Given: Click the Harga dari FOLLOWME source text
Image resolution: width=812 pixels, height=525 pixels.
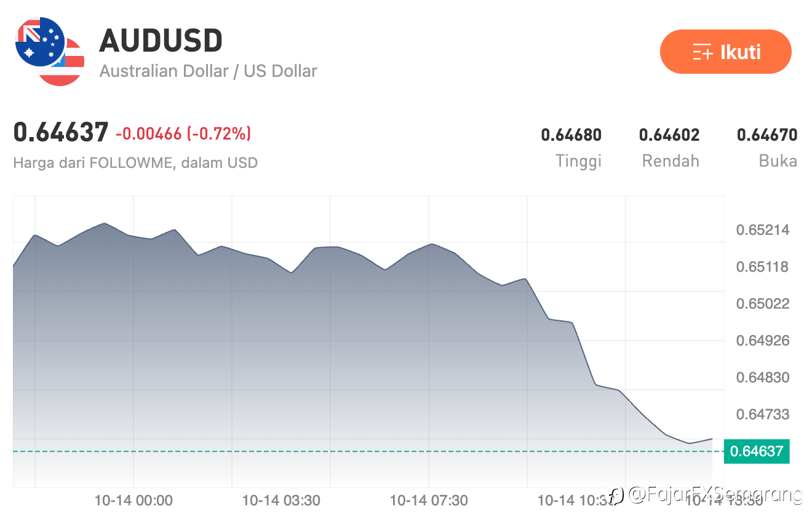Looking at the screenshot, I should coord(135,163).
